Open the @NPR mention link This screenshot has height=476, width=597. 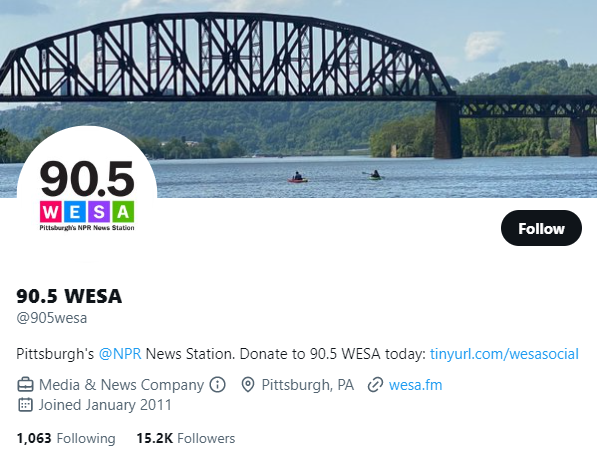[x=120, y=354]
